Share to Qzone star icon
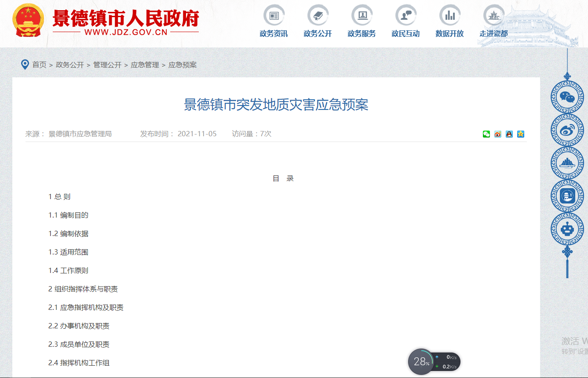This screenshot has width=588, height=378. (x=520, y=134)
